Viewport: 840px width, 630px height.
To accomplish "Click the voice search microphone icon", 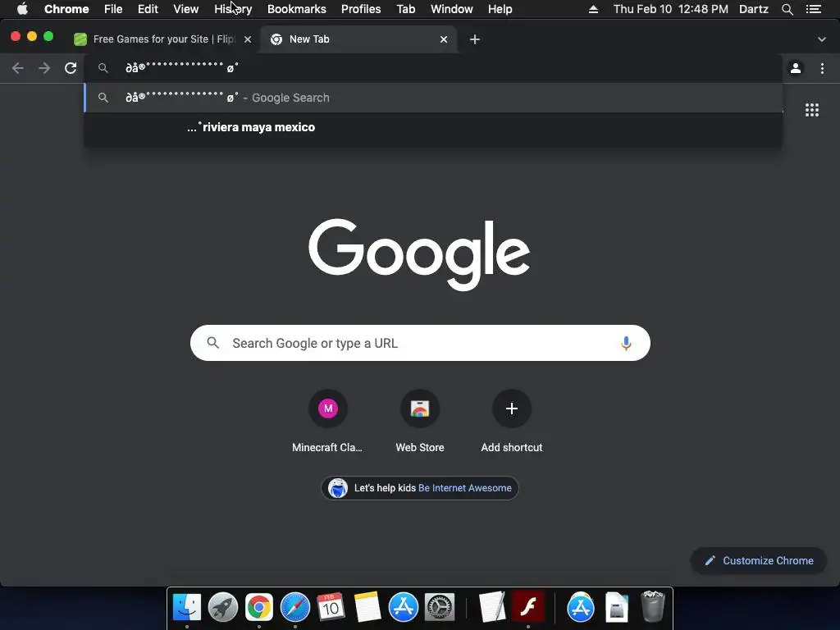I will click(626, 343).
